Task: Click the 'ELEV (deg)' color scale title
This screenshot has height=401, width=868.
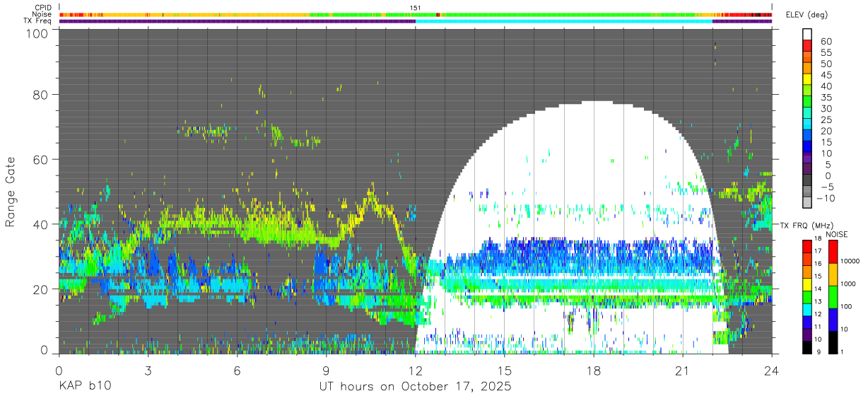Action: [x=807, y=15]
